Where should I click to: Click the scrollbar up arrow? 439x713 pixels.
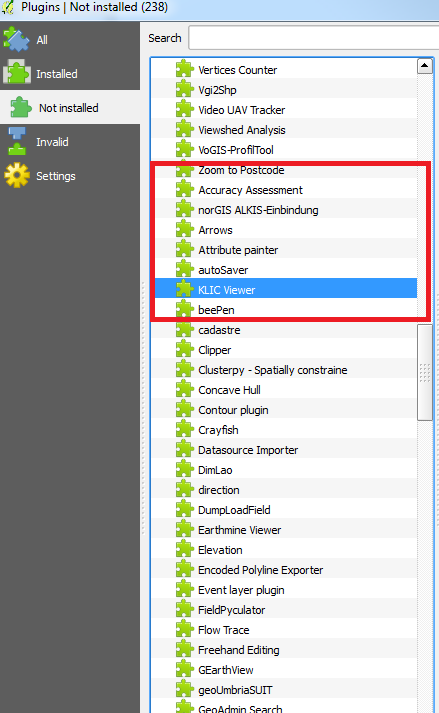coord(424,66)
